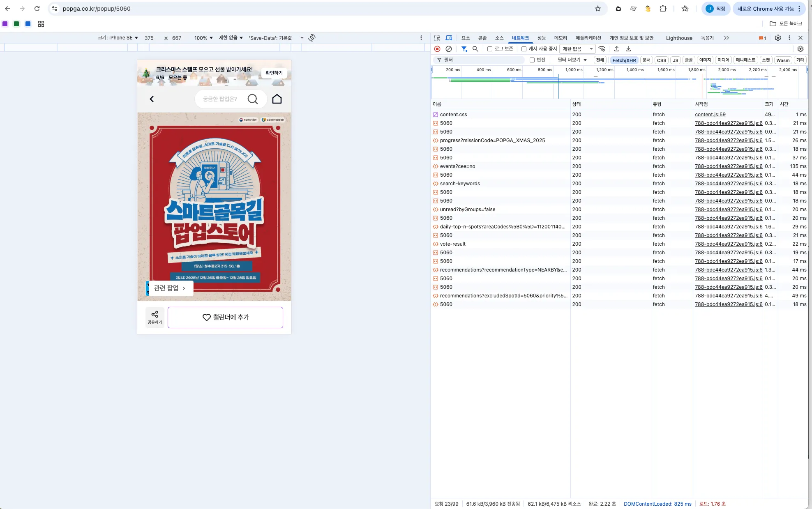The height and width of the screenshot is (509, 812).
Task: Switch to the 성능 tab
Action: coord(542,38)
